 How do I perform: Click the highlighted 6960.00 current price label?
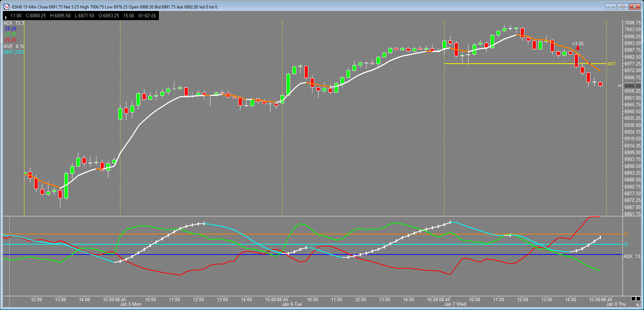tap(632, 86)
